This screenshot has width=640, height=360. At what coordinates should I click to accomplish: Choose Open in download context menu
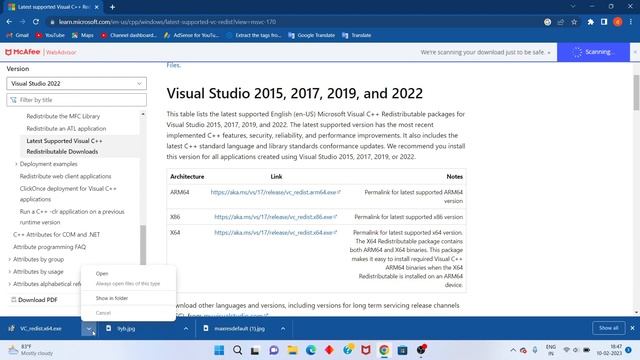(x=102, y=273)
